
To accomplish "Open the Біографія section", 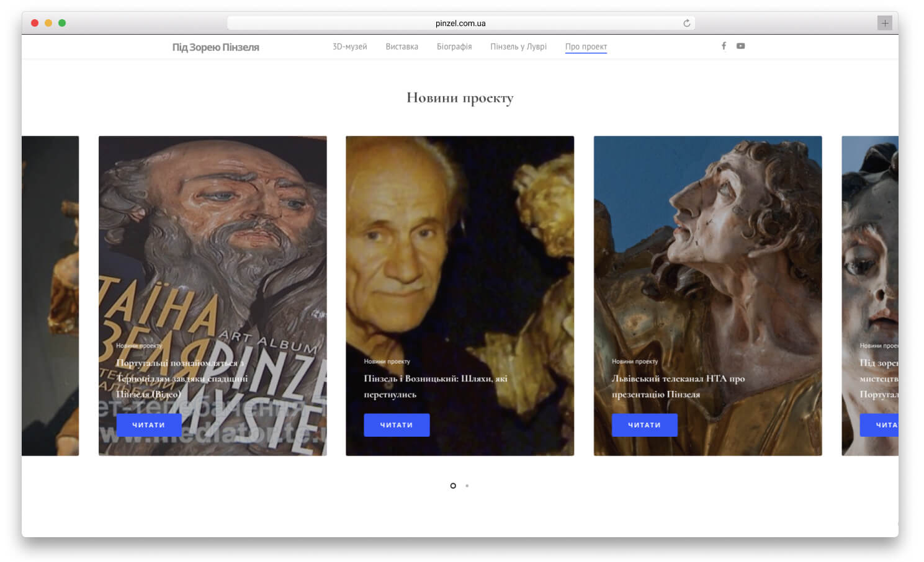I will pos(454,47).
